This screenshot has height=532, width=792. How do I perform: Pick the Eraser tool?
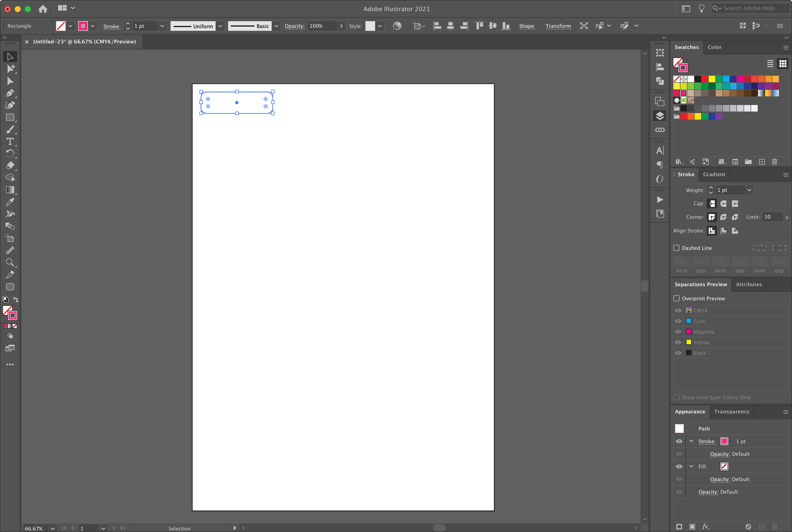point(10,166)
